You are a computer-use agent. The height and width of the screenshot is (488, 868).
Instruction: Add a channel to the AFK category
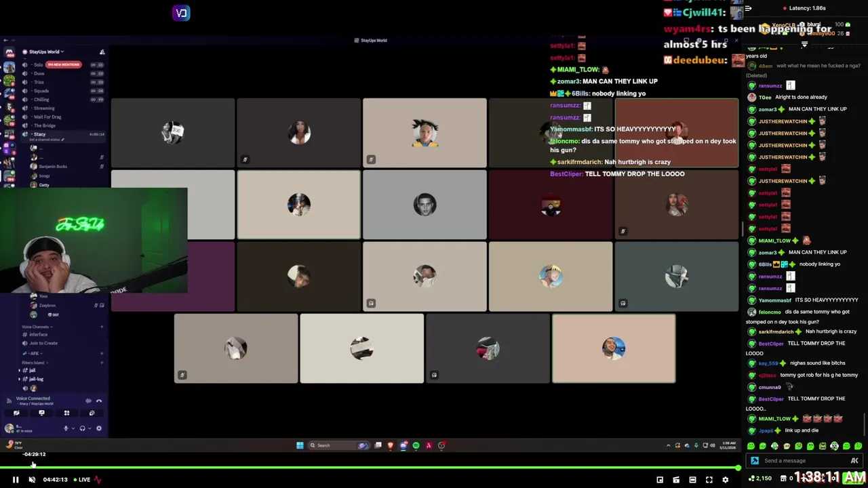point(102,353)
